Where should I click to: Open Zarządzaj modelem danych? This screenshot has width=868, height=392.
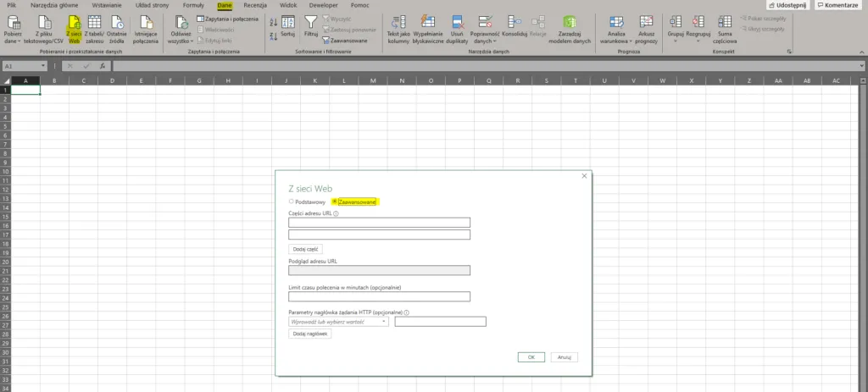tap(570, 30)
